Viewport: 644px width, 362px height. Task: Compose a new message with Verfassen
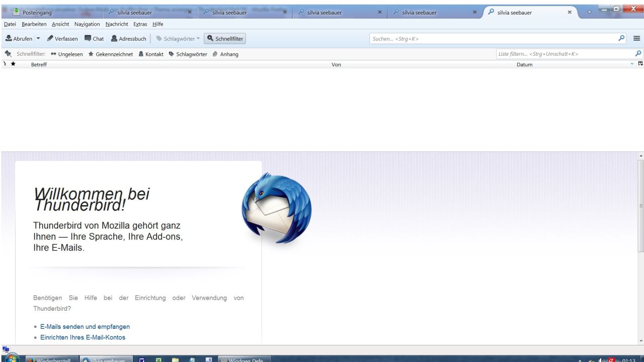62,38
